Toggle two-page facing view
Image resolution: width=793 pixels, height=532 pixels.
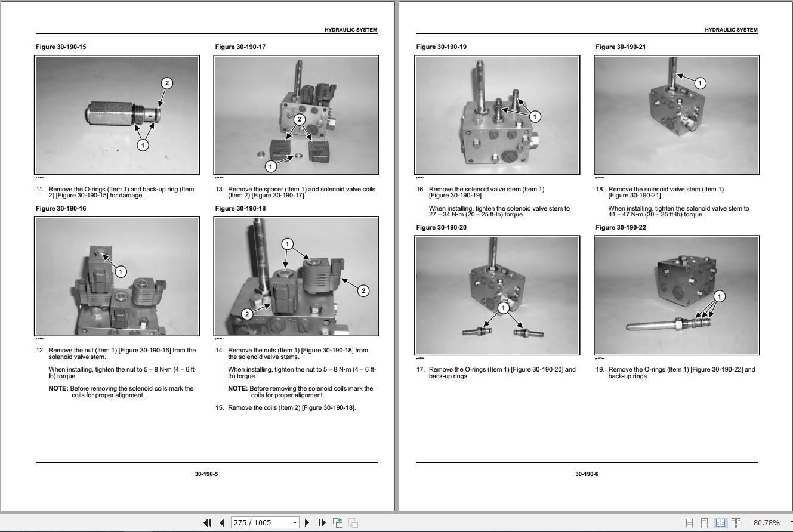(x=720, y=522)
